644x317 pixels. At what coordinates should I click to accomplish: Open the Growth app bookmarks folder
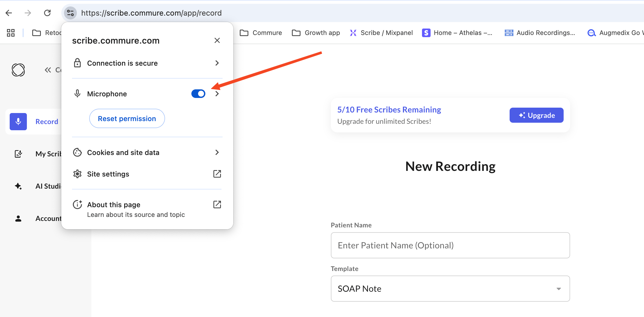click(316, 33)
